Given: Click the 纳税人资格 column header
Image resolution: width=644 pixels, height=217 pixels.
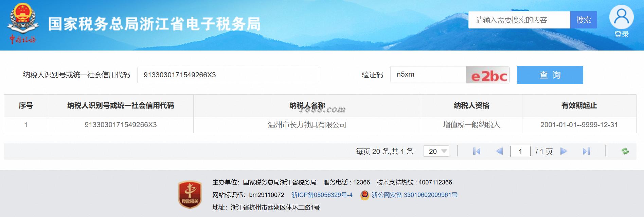Looking at the screenshot, I should [x=471, y=105].
